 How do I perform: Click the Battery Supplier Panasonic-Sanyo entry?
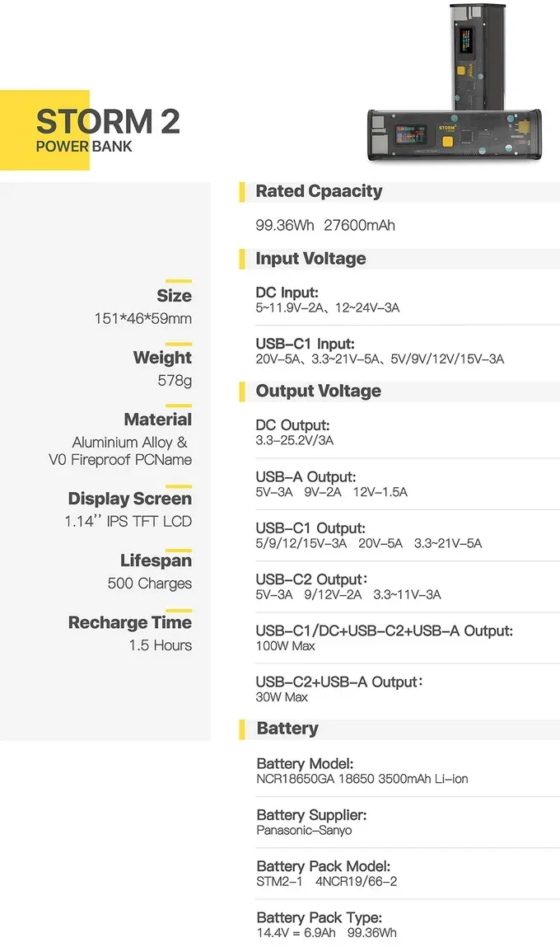coord(311,822)
